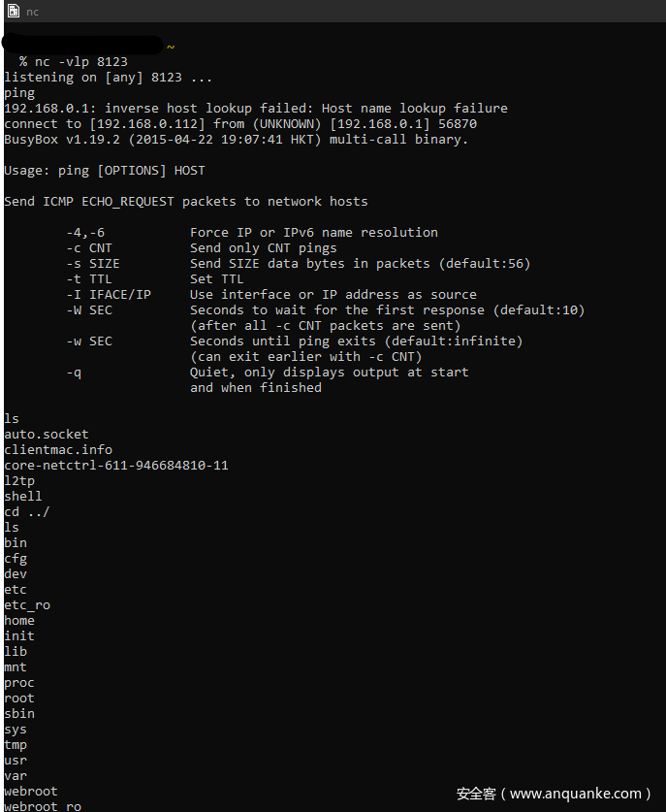Click 'clientmac.info' file name
Image resolution: width=666 pixels, height=812 pixels.
click(57, 450)
